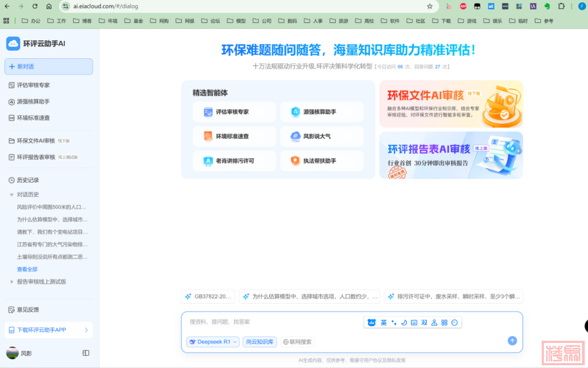
Task: Collapse the 对话历史 tree section
Action: point(11,195)
